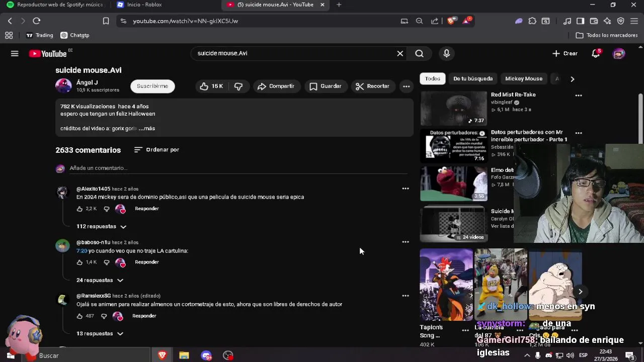Open the YouTube account avatar menu
644x362 pixels.
click(619, 53)
